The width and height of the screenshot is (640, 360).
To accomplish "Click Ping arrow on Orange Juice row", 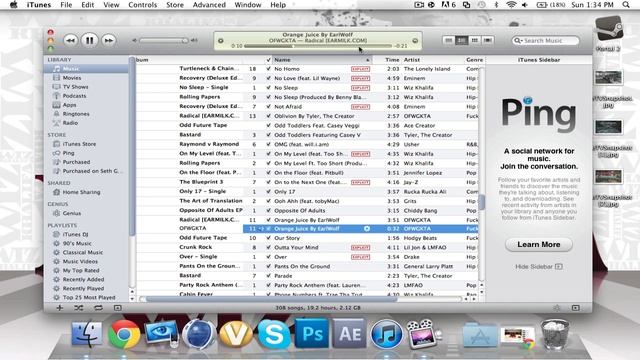I will pyautogui.click(x=367, y=229).
